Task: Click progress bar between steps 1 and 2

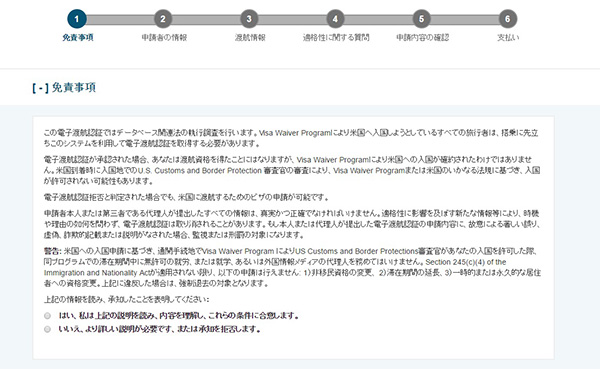Action: pos(120,19)
